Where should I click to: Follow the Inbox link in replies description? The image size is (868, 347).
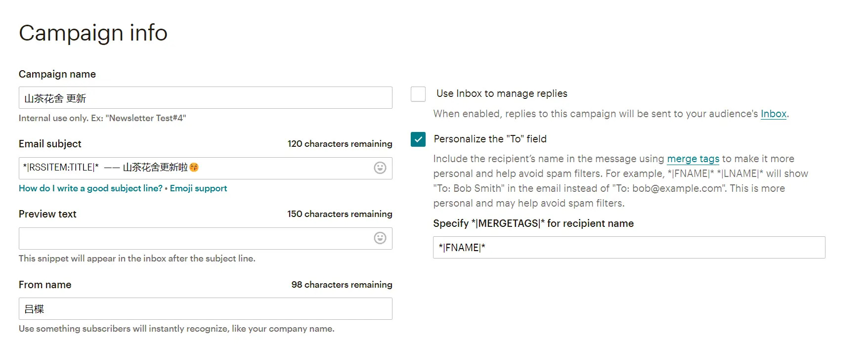pyautogui.click(x=773, y=114)
